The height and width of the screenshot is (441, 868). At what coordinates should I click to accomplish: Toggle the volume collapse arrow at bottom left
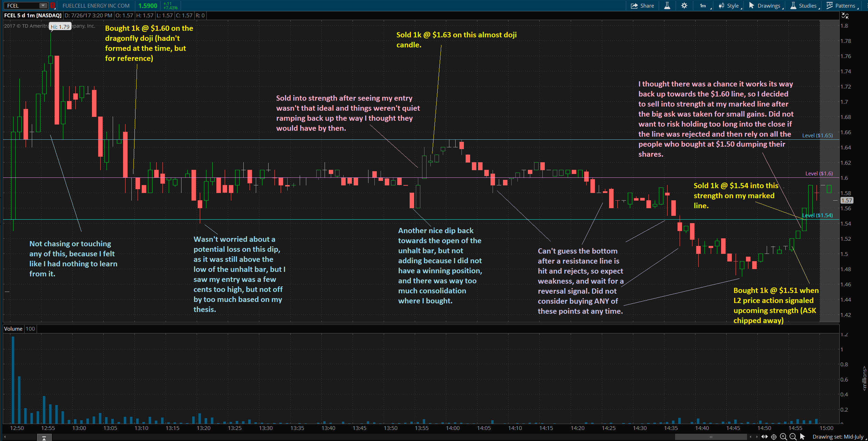tap(44, 438)
